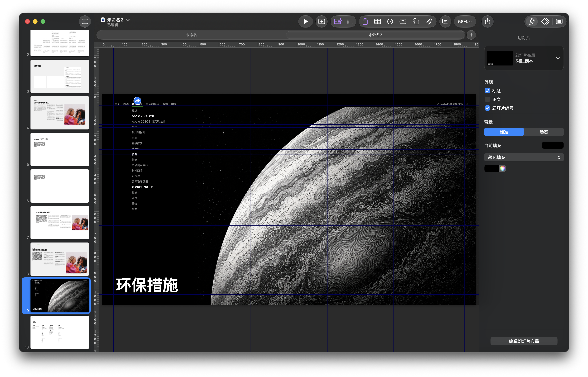
Task: Click the 电力 list item
Action: coord(135,138)
